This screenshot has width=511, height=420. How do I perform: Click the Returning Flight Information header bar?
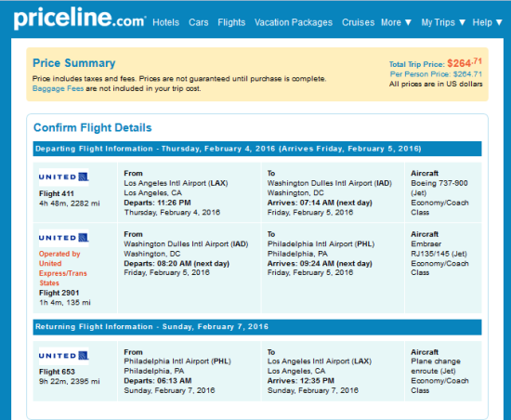(257, 327)
